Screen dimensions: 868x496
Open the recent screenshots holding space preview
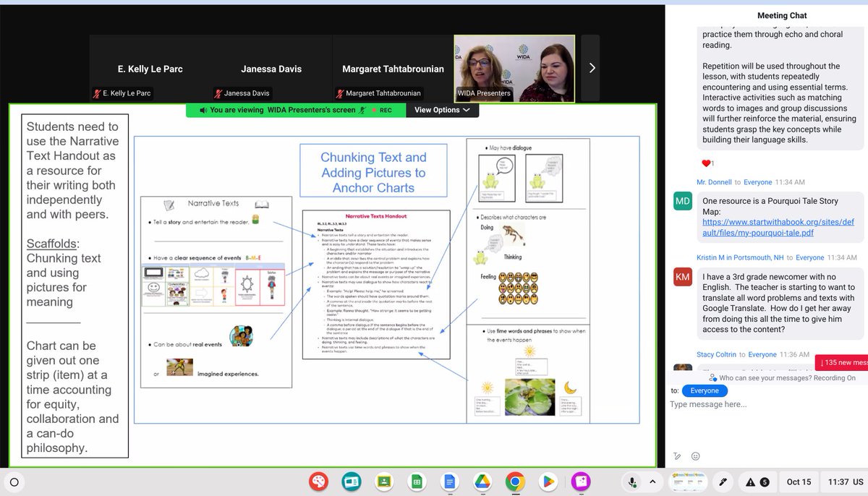[x=688, y=482]
